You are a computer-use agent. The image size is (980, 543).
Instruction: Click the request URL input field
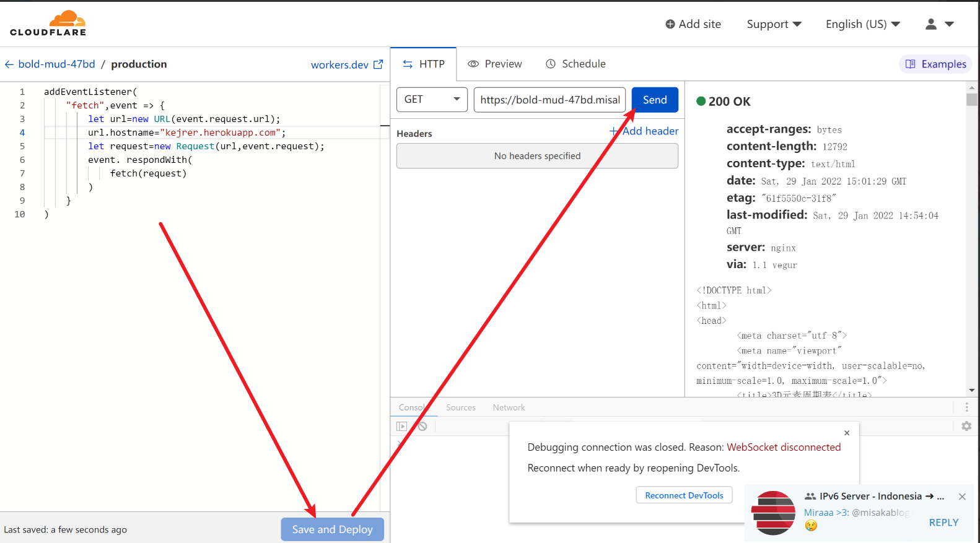tap(550, 100)
